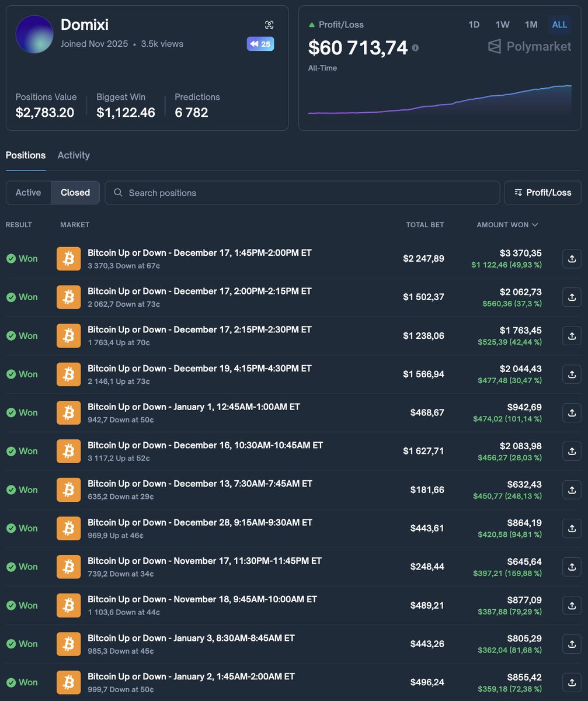Image resolution: width=588 pixels, height=701 pixels.
Task: Show Closed positions
Action: click(x=75, y=193)
